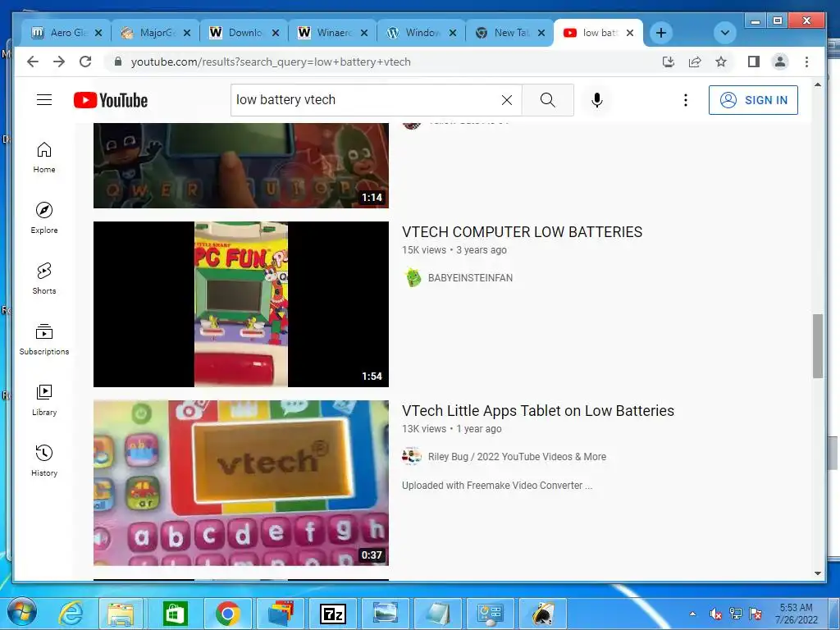Click the magnifier search button

coord(547,99)
